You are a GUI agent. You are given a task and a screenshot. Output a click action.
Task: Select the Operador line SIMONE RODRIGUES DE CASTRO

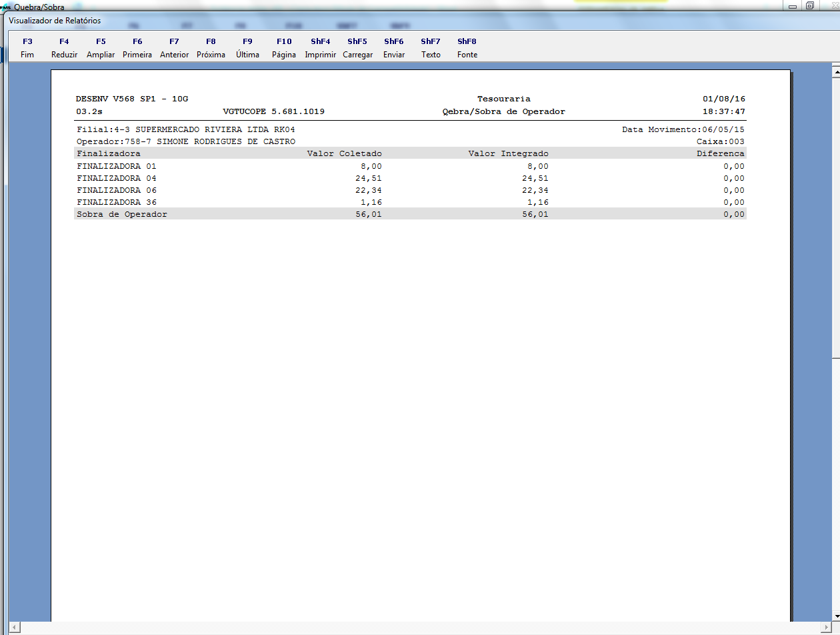point(186,141)
